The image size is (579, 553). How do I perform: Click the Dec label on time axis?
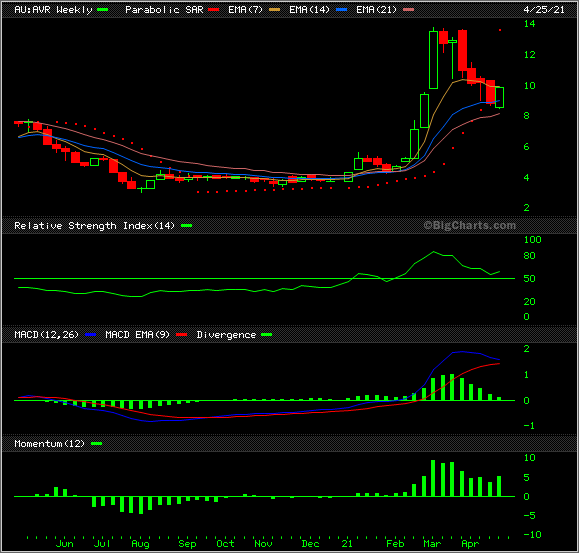[x=310, y=544]
